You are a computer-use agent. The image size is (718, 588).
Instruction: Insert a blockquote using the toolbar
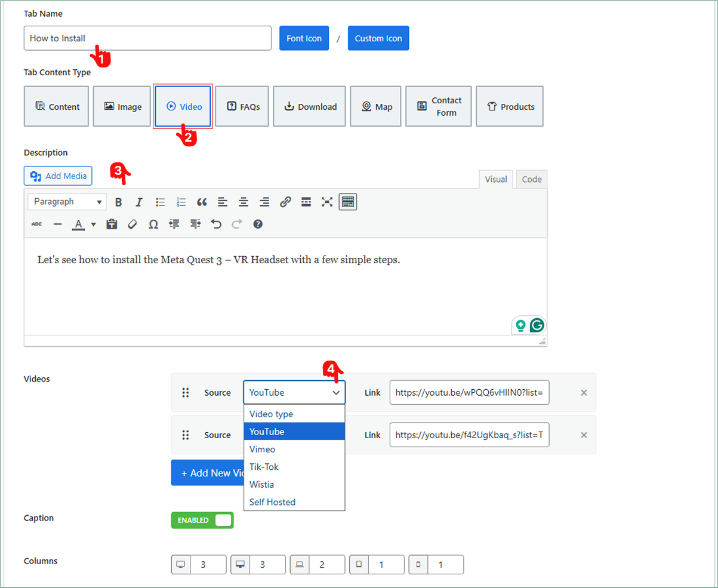(x=202, y=202)
